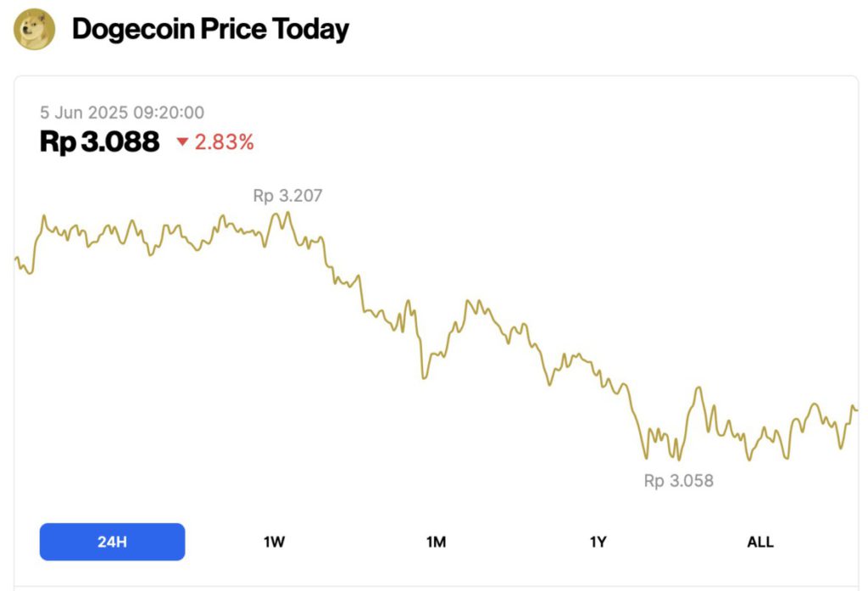Click the Rp 3.058 low label
This screenshot has width=868, height=591.
(x=678, y=480)
